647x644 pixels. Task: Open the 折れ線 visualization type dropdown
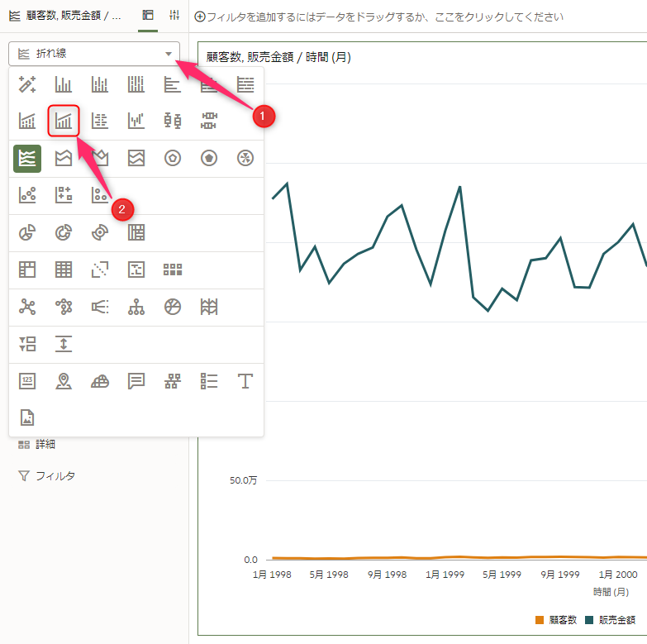point(94,54)
